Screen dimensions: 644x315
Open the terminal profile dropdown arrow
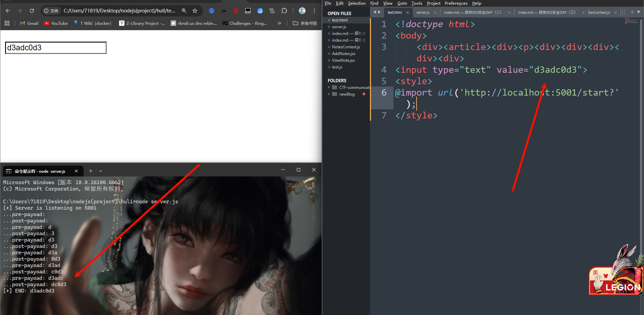pyautogui.click(x=101, y=171)
